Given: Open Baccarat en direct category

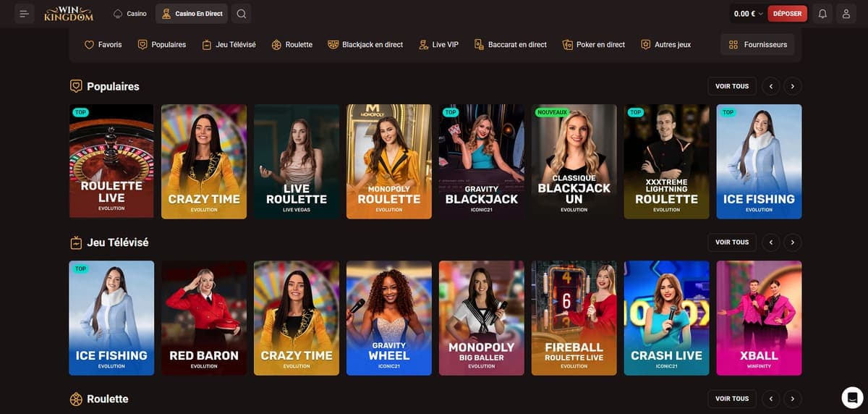Looking at the screenshot, I should click(511, 45).
